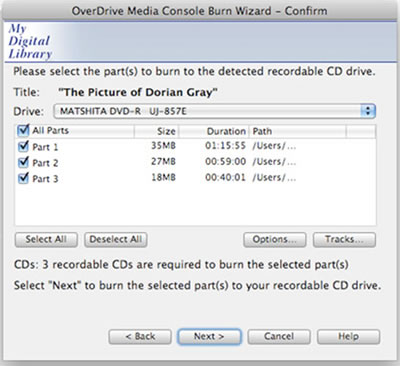
Task: Cancel the burn wizard
Action: pos(279,337)
